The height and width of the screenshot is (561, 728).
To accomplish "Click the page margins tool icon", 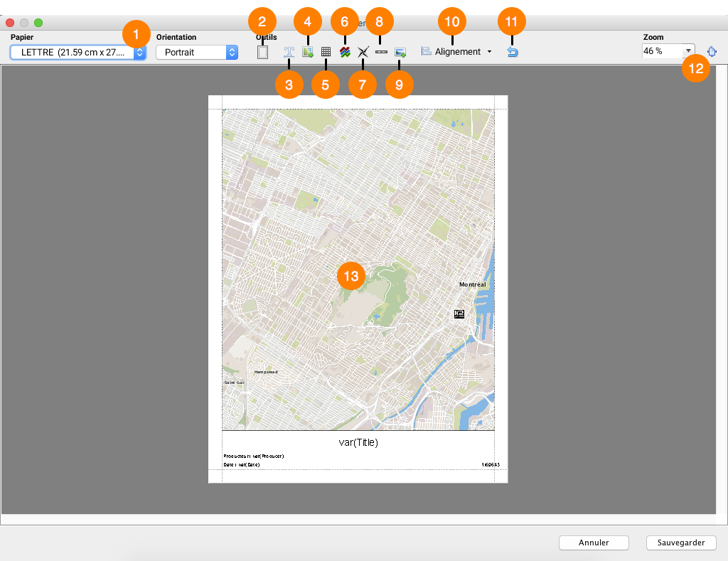I will (x=263, y=52).
